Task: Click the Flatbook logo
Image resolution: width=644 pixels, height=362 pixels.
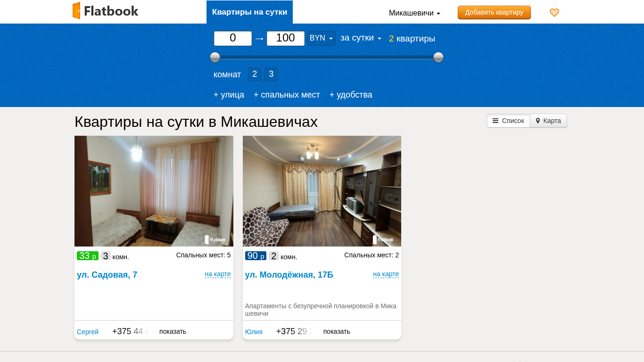Action: (x=105, y=11)
